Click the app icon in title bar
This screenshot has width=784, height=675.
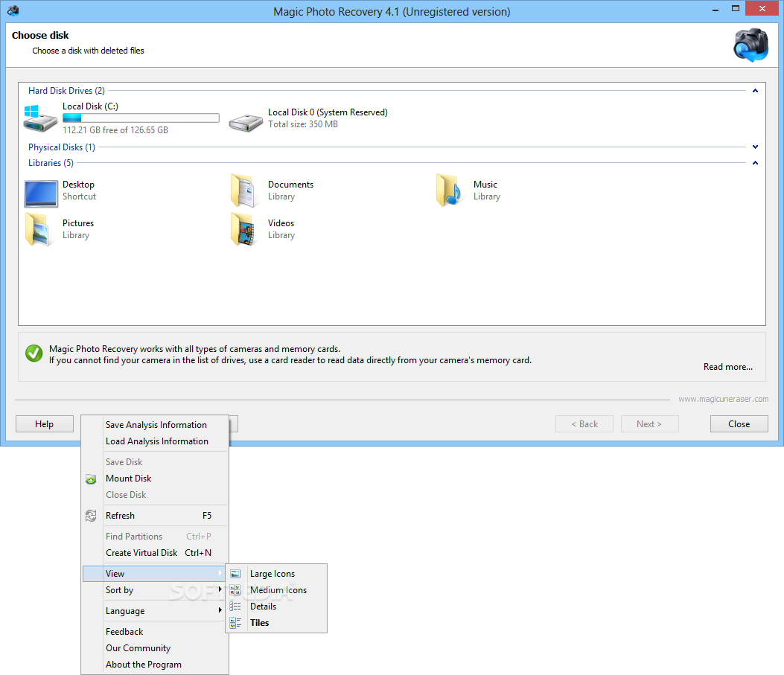[13, 11]
